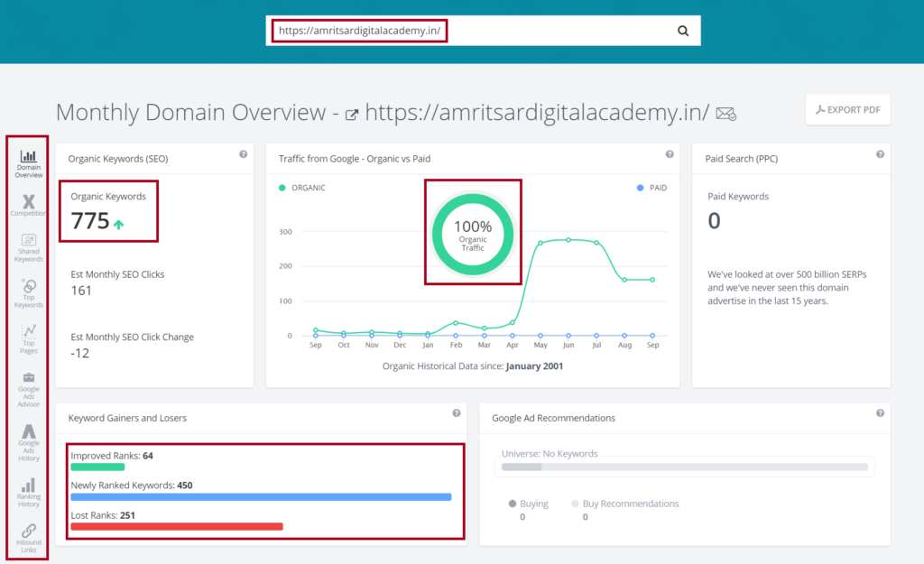Click the 'Newly Ranked Keywords: 450' label
The width and height of the screenshot is (924, 564).
click(132, 485)
